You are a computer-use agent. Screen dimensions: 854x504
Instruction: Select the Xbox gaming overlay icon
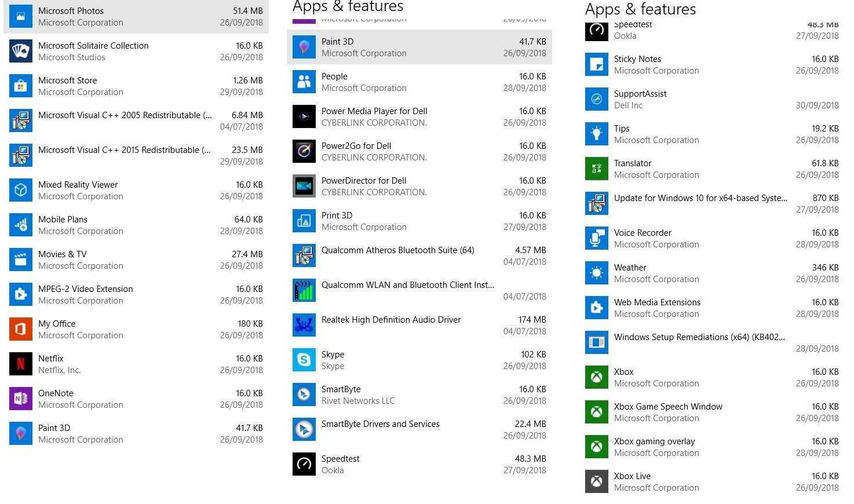[597, 447]
